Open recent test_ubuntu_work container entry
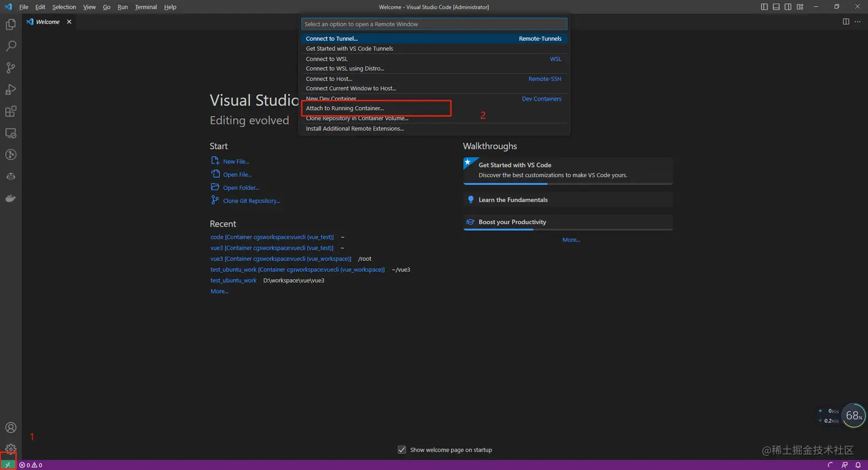The image size is (868, 470). [x=297, y=270]
